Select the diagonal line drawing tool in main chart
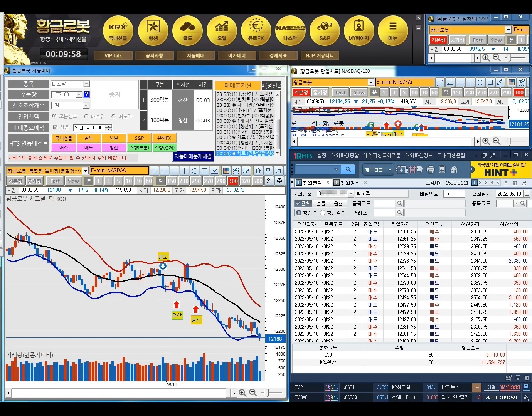The height and width of the screenshot is (416, 532). [155, 171]
